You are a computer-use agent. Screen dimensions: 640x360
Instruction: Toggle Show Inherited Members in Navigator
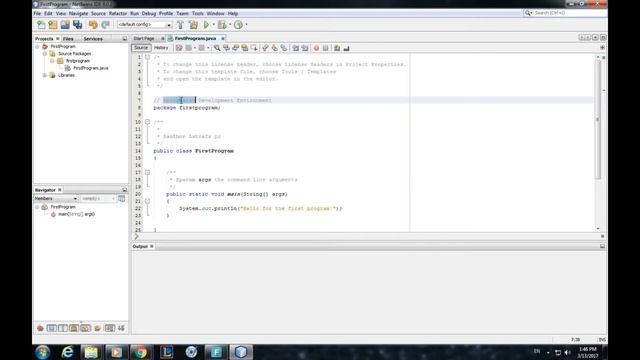tap(40, 328)
